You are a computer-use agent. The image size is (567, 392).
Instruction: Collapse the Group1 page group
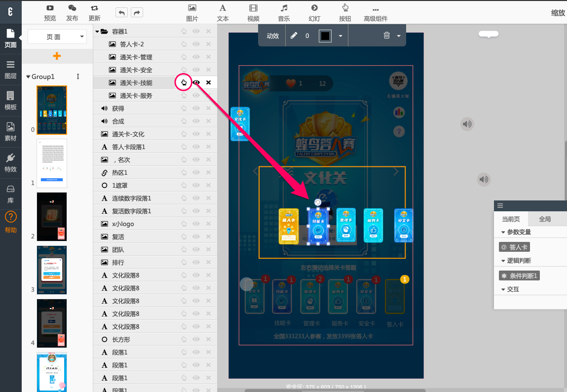(x=29, y=77)
